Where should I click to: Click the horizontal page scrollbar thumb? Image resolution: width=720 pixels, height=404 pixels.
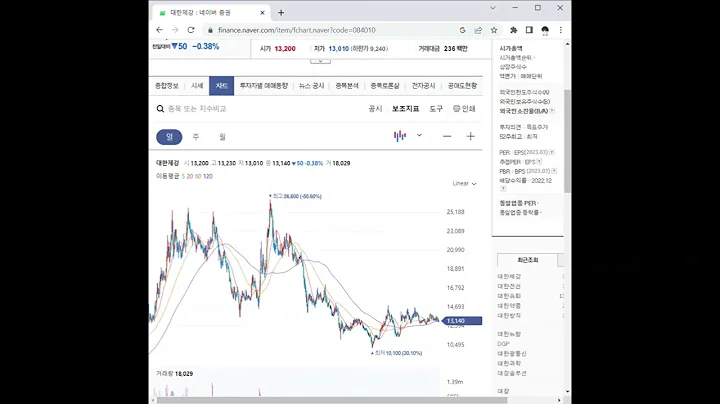[332, 400]
